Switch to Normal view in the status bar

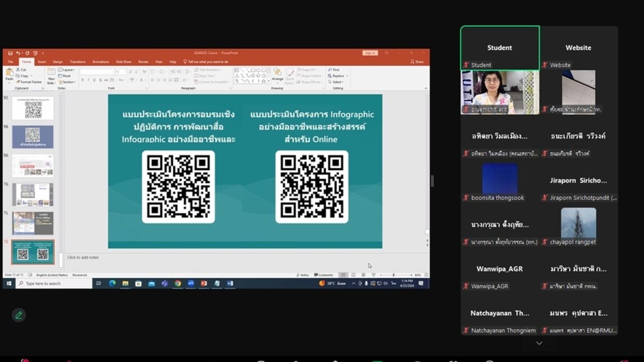tap(344, 275)
